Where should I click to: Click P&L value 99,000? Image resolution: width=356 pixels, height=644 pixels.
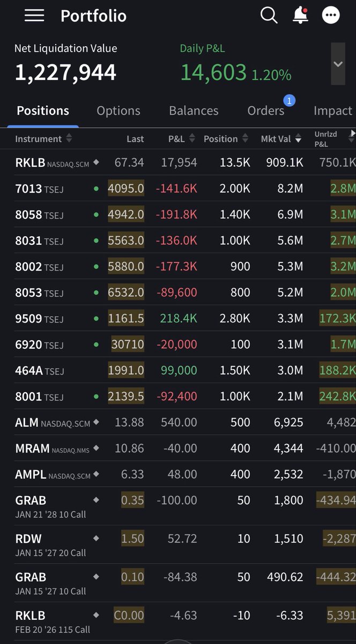click(179, 370)
